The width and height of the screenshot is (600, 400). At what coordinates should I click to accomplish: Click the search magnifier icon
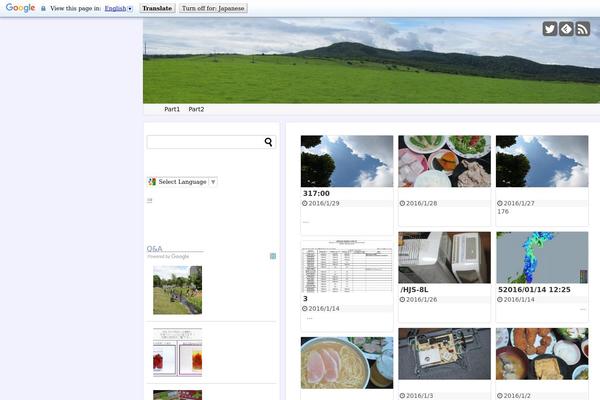(x=268, y=142)
